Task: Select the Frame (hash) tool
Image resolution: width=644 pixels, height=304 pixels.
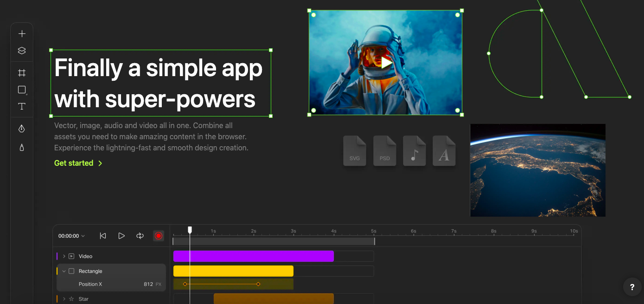Action: tap(22, 73)
